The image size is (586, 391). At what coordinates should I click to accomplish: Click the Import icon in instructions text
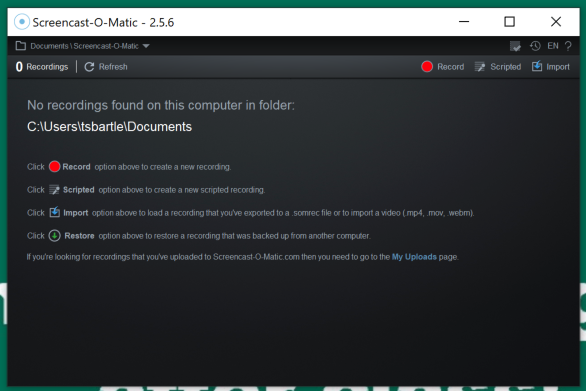click(x=55, y=212)
